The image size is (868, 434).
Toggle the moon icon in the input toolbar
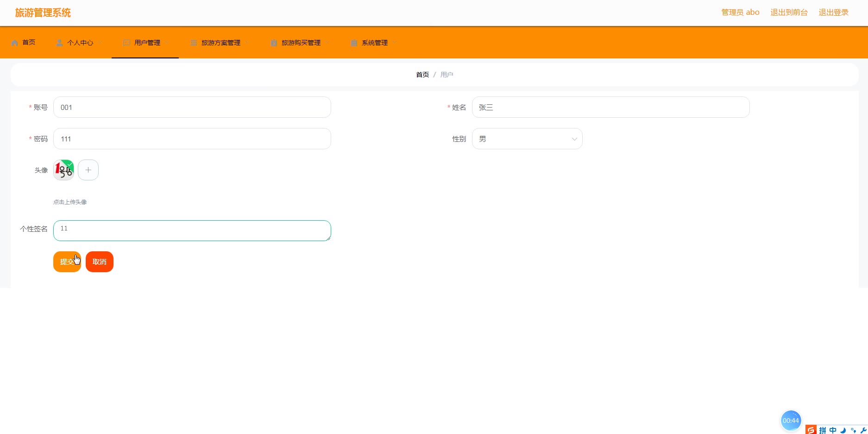coord(843,430)
